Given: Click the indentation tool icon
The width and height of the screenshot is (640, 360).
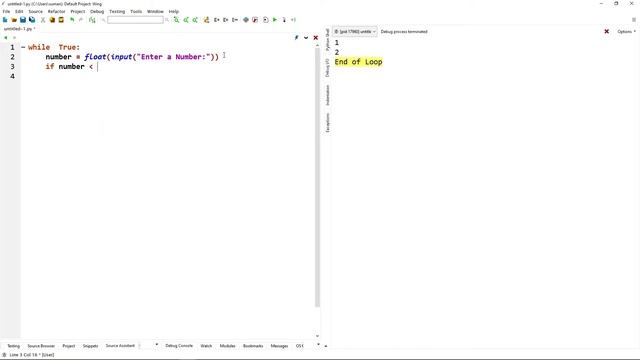Looking at the screenshot, I should click(x=92, y=20).
